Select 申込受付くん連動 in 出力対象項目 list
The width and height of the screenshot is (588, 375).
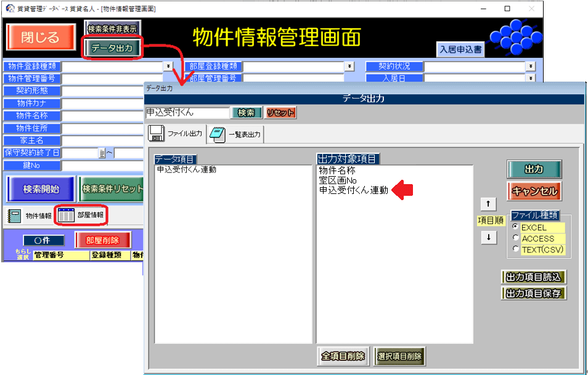click(x=353, y=191)
